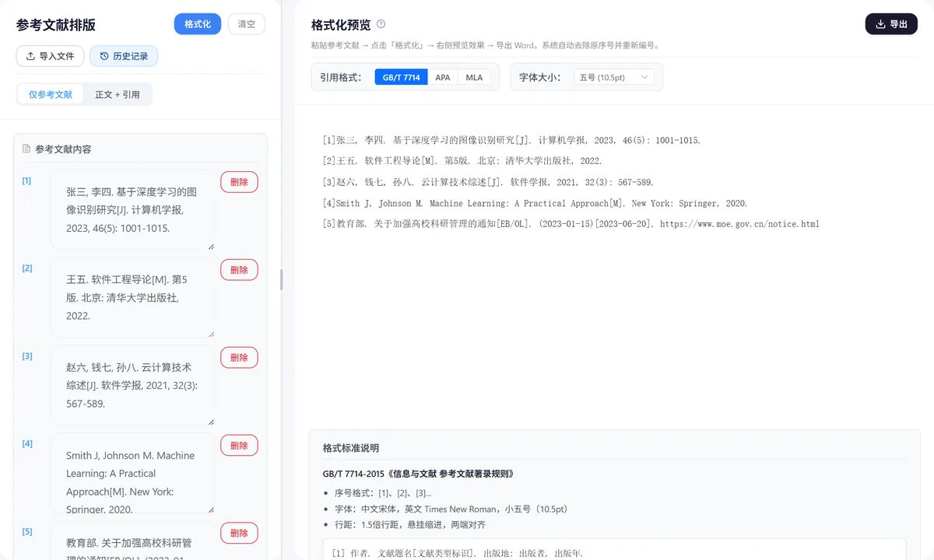Click preview line [5]教育部 通知
934x560 pixels.
[x=571, y=224]
